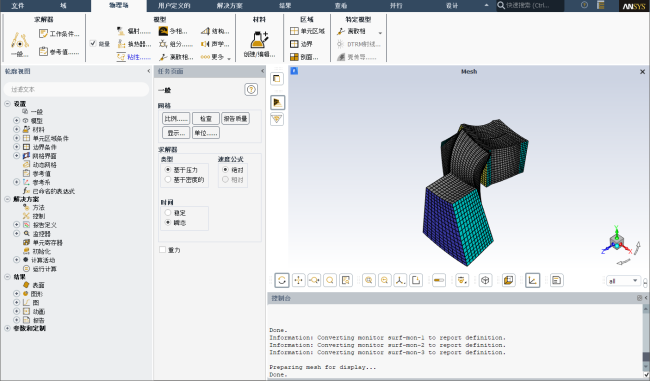The image size is (650, 381).
Task: Select 初始化 initialization tree item
Action: [x=41, y=251]
